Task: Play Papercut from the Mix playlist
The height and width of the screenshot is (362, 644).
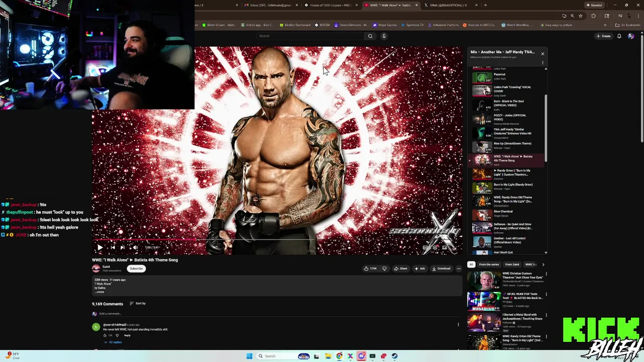Action: [506, 77]
